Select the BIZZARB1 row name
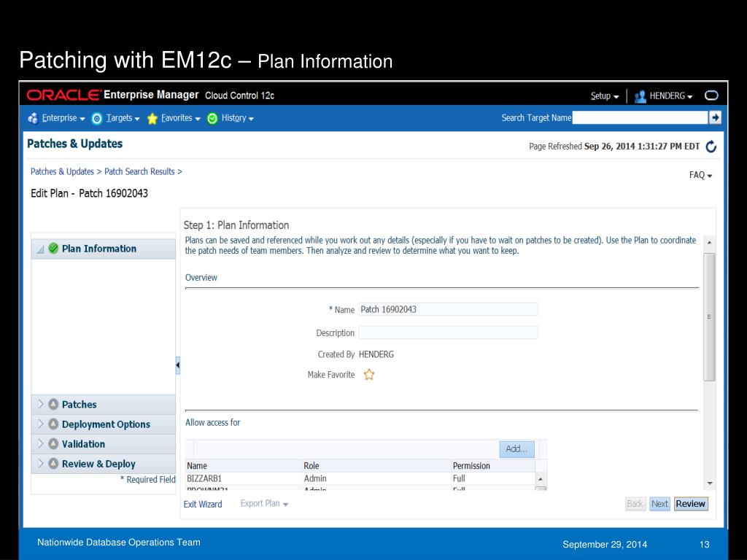747x560 pixels. tap(204, 478)
